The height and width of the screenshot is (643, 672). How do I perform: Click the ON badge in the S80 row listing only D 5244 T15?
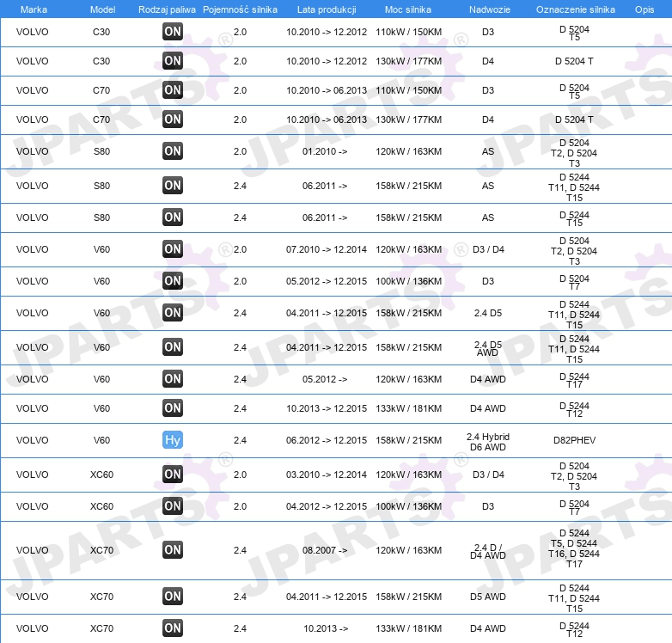[173, 217]
